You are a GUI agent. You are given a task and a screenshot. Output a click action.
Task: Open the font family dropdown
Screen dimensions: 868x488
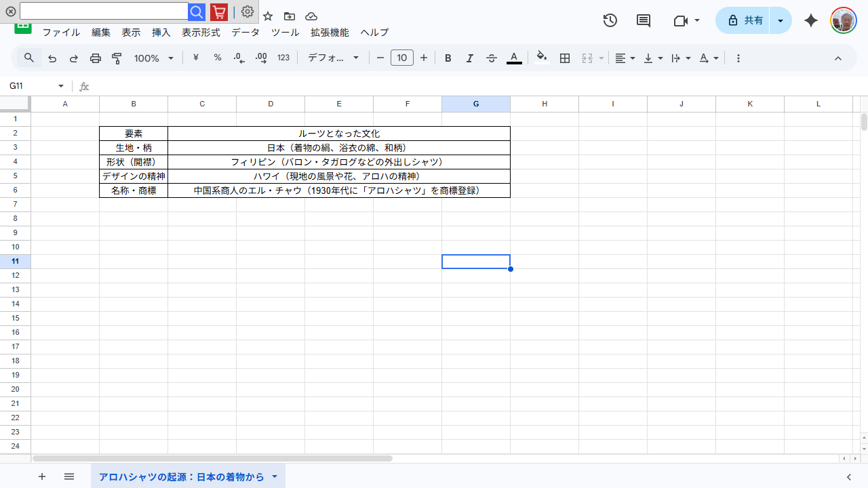(x=333, y=58)
